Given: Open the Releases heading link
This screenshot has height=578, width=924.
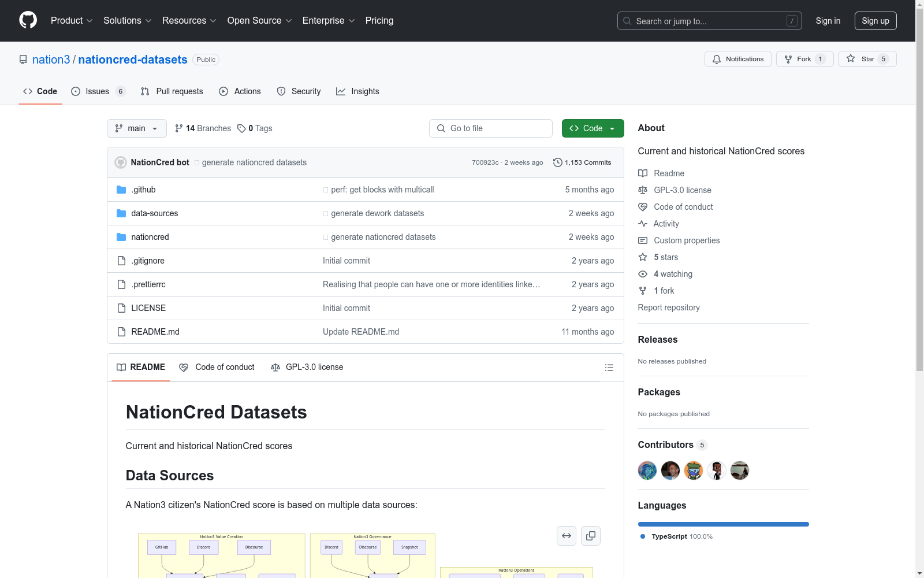Looking at the screenshot, I should (x=658, y=340).
